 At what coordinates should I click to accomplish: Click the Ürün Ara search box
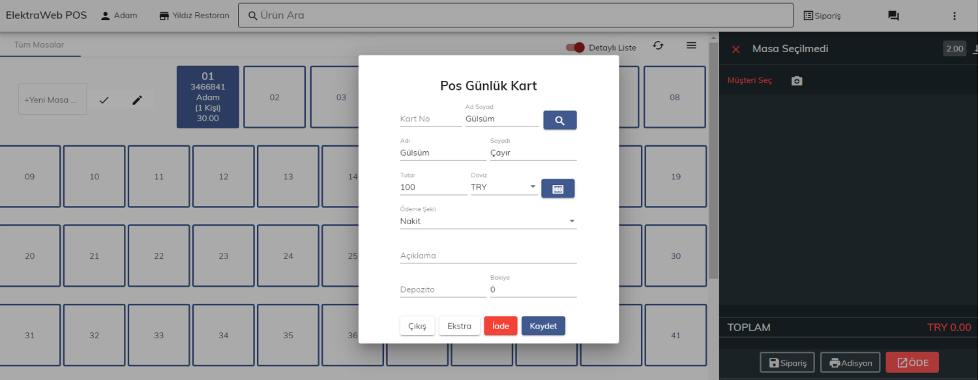(515, 15)
